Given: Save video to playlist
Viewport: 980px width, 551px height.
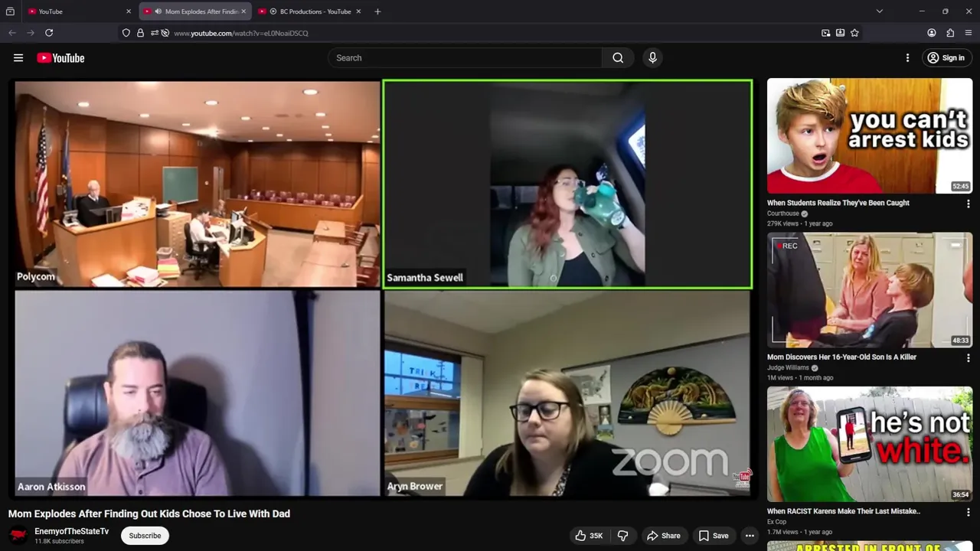Looking at the screenshot, I should [714, 536].
